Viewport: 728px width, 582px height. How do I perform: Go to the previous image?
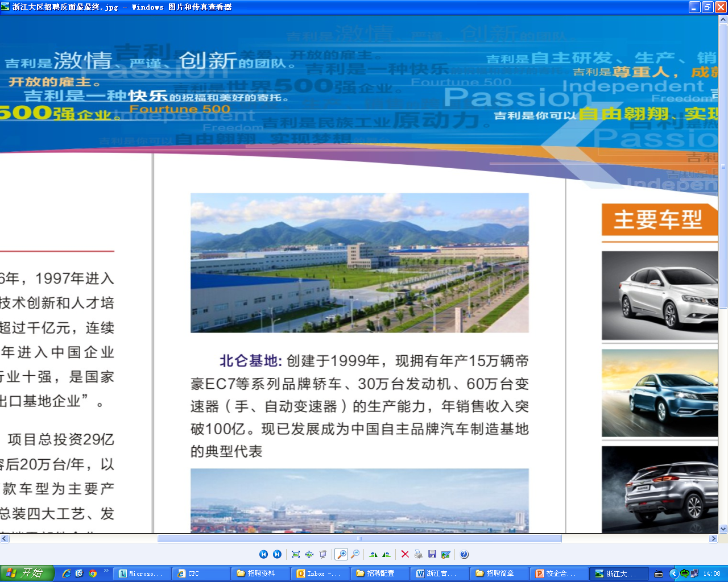pos(263,554)
